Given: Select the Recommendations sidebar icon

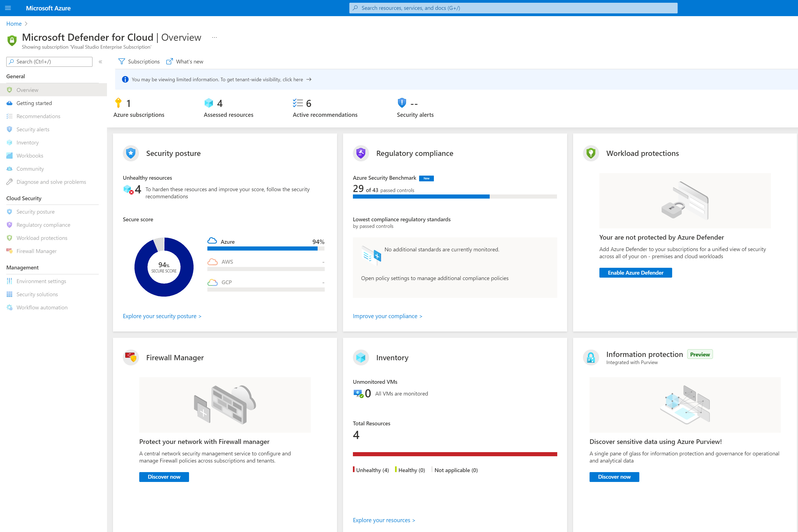Looking at the screenshot, I should click(10, 116).
